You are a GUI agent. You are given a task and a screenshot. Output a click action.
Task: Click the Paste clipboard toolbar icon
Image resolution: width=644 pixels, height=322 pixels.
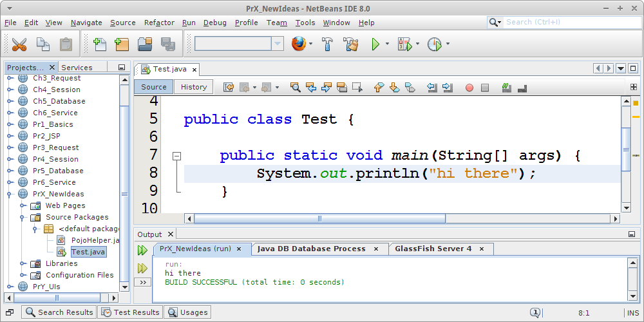[66, 44]
